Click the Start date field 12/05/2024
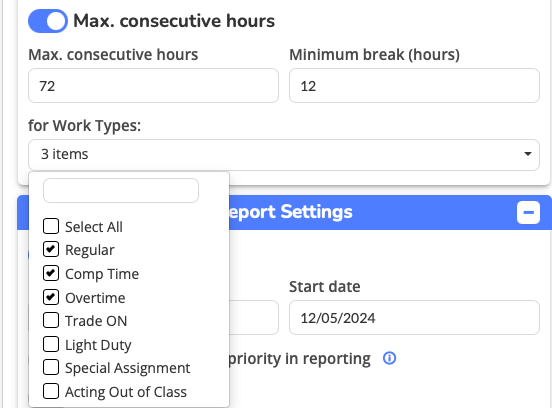This screenshot has height=408, width=552. (414, 318)
